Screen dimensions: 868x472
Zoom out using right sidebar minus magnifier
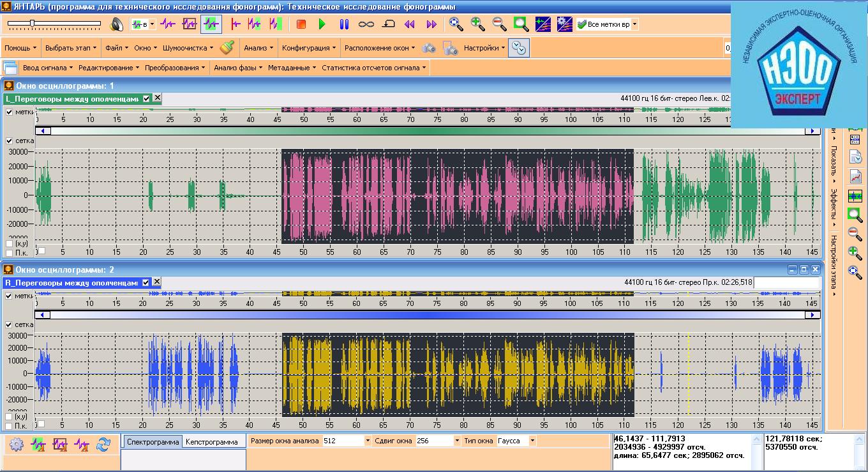pyautogui.click(x=855, y=234)
